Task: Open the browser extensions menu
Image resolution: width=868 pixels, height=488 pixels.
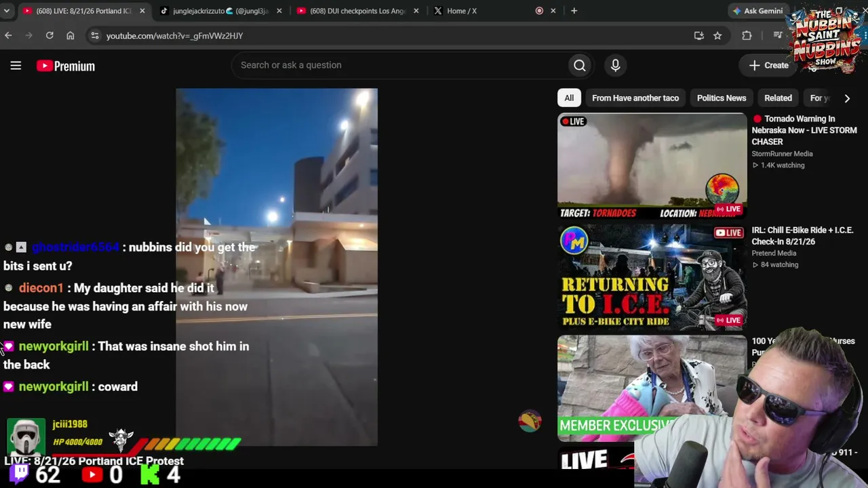Action: point(747,36)
